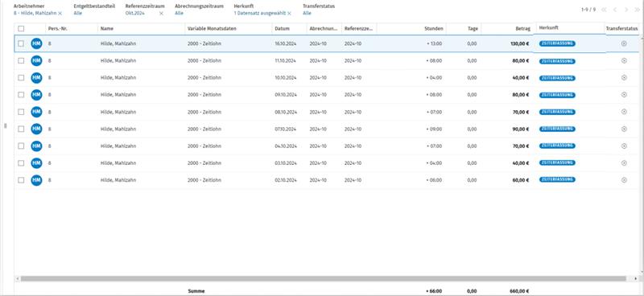Click HM avatar in the 02.10.2024 row
Screen dimensions: 644x296
click(x=36, y=180)
